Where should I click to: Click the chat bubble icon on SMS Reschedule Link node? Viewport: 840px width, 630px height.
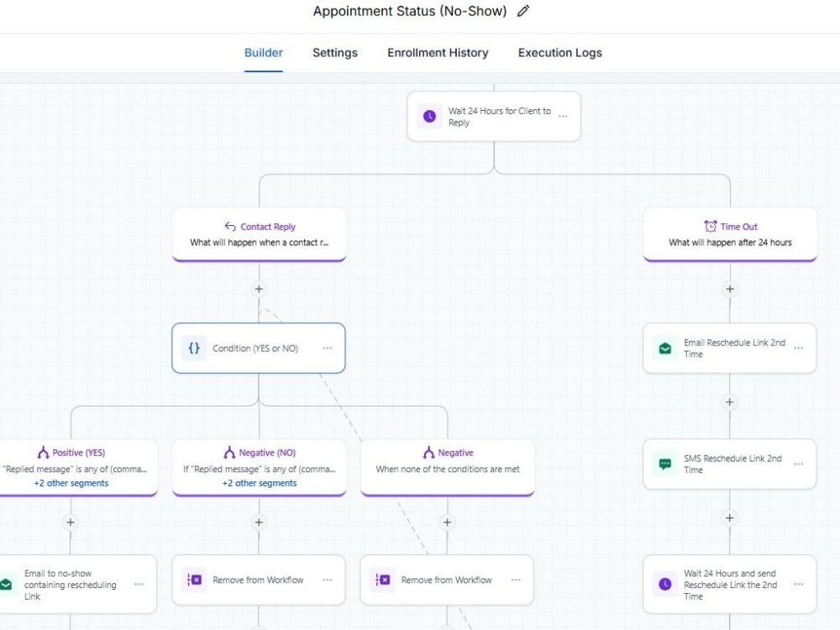point(664,464)
